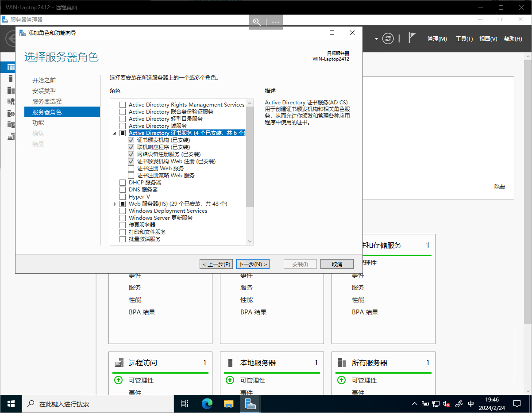This screenshot has width=532, height=413.
Task: Select the Local Server sidebar icon
Action: coord(11,79)
